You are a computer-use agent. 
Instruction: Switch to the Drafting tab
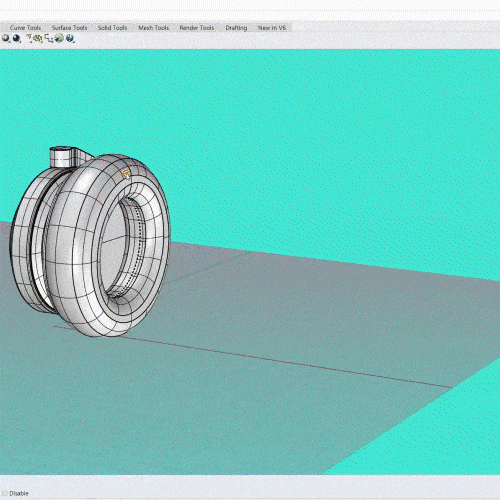[236, 28]
